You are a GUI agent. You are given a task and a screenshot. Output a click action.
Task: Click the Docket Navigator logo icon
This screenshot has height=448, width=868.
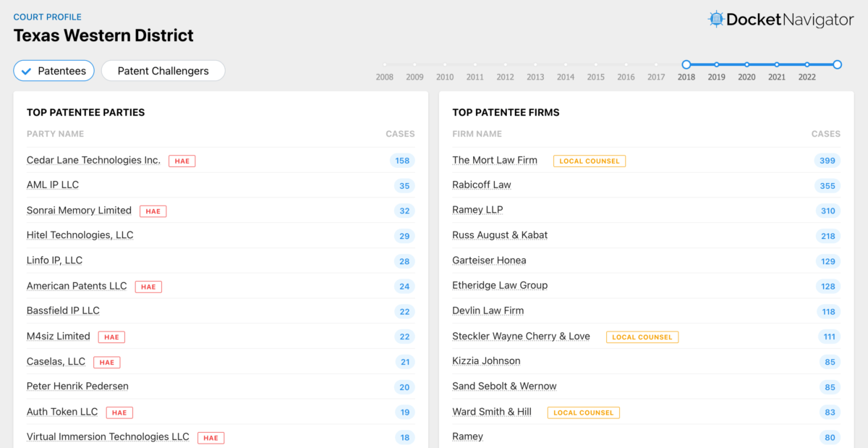[x=715, y=20]
